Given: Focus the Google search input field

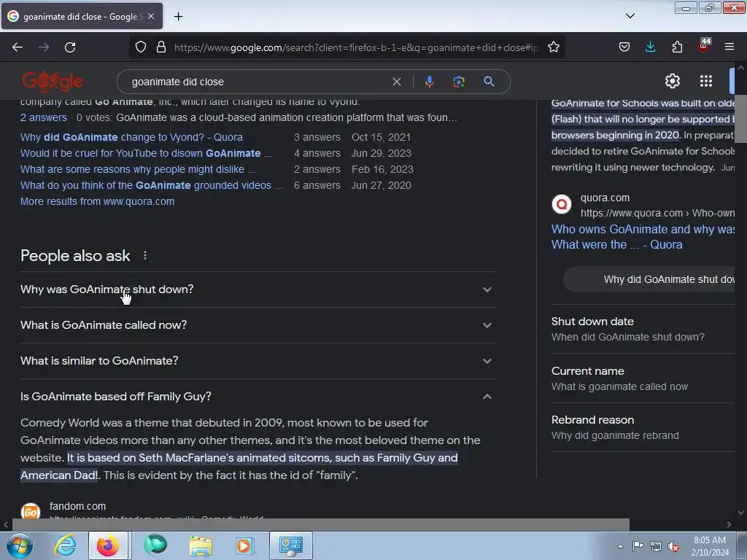Looking at the screenshot, I should [x=258, y=82].
